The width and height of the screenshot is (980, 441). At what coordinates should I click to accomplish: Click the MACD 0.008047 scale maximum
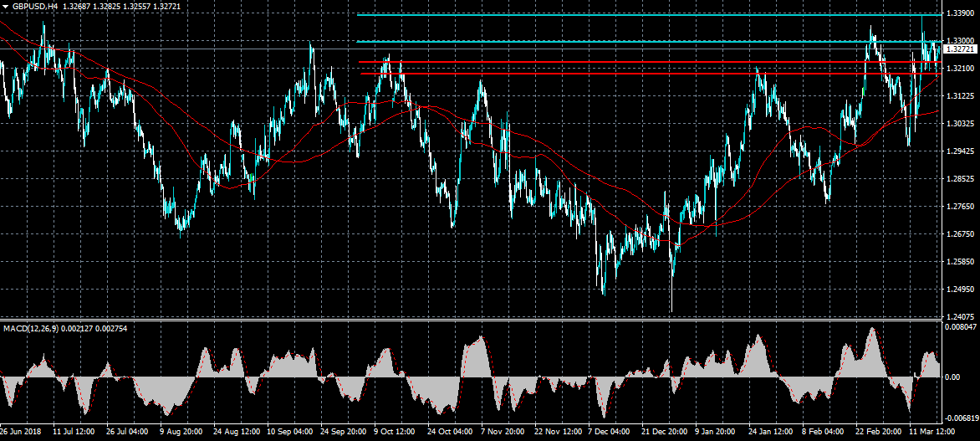coord(962,328)
